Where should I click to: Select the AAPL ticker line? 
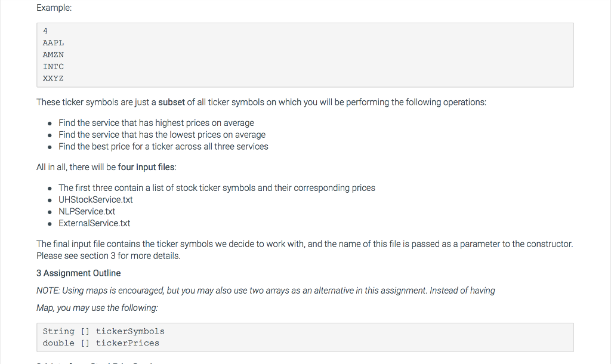[53, 43]
